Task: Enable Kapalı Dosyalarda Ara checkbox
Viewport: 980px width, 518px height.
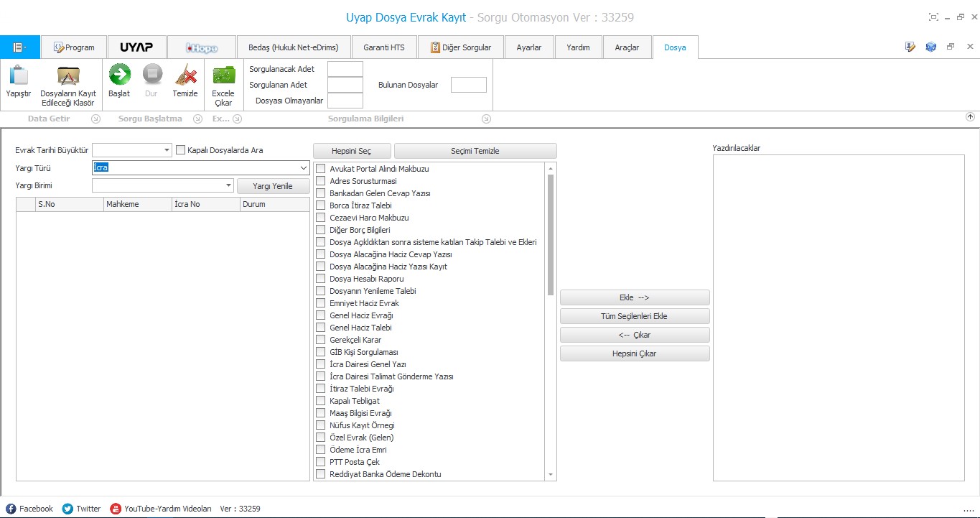Action: (181, 150)
